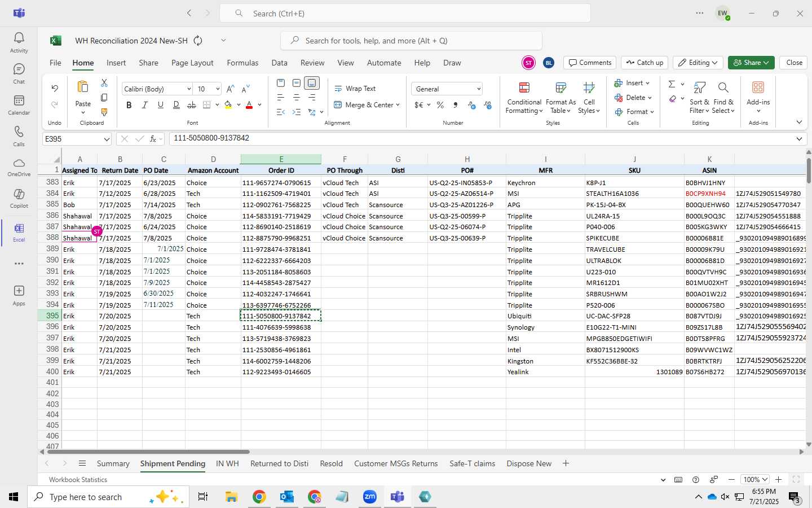The width and height of the screenshot is (812, 508).
Task: Click the AutoSum sigma icon
Action: tap(672, 84)
